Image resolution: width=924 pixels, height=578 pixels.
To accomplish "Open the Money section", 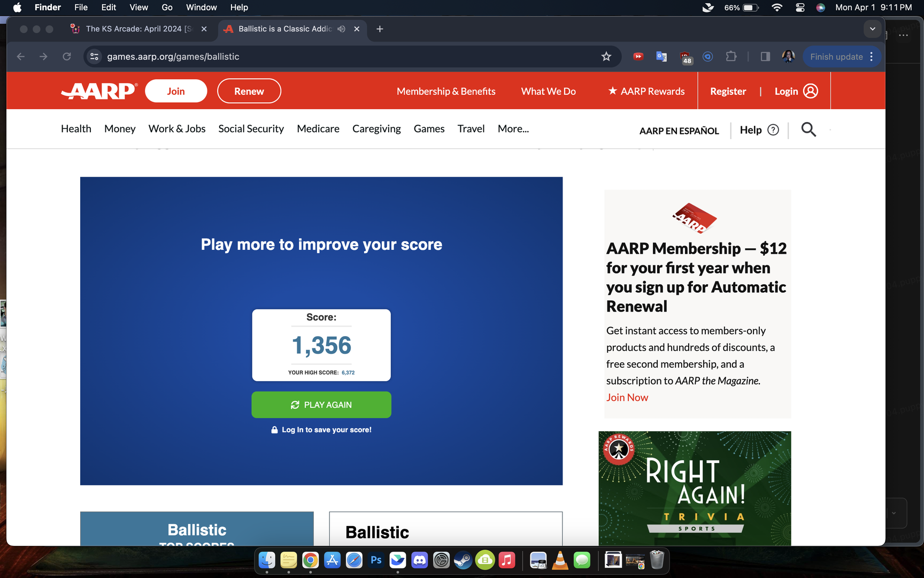I will coord(120,129).
